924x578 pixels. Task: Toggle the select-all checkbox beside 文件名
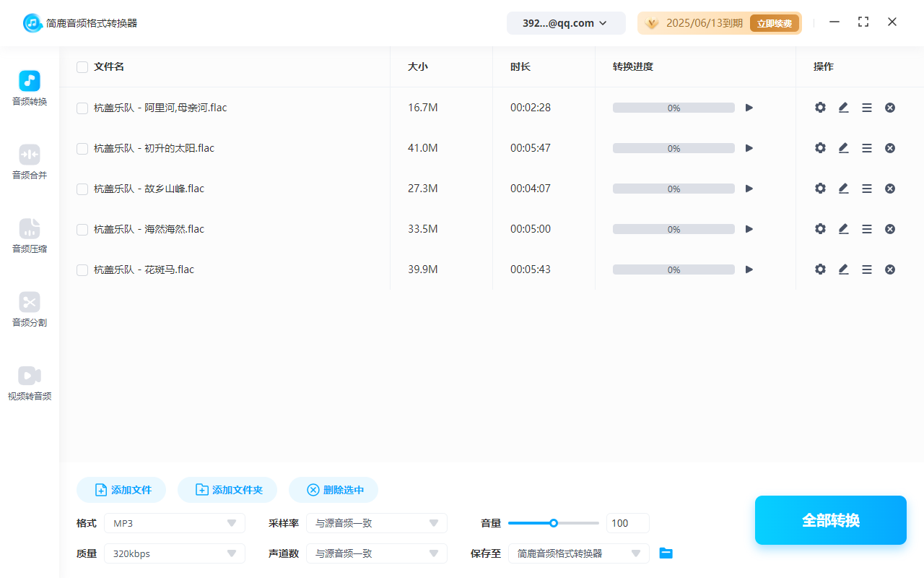click(x=82, y=67)
